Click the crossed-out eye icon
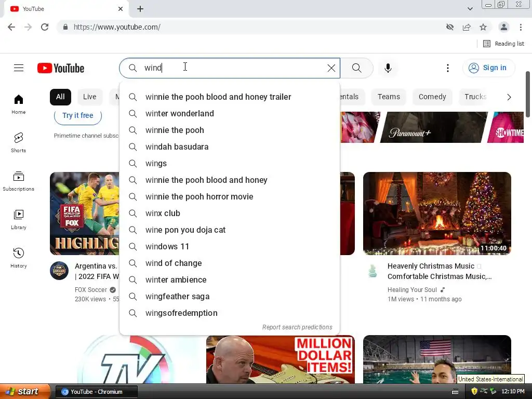Screen dimensions: 532x399 coord(450,27)
